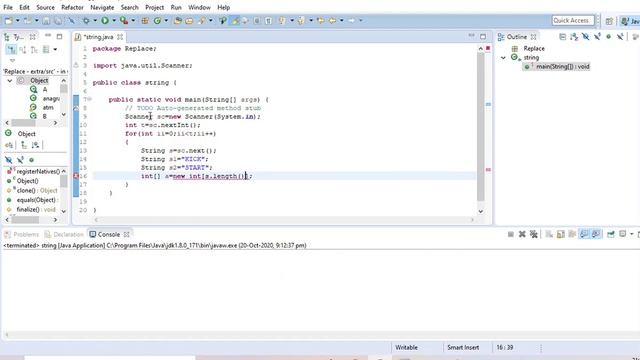
Task: Open dropdown next to Search icon
Action: (211, 20)
